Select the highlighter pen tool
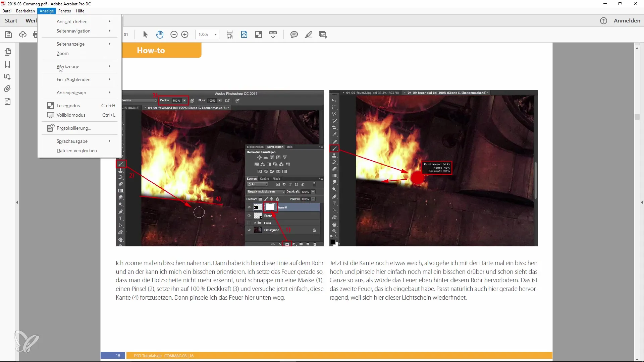This screenshot has width=644, height=362. tap(309, 35)
